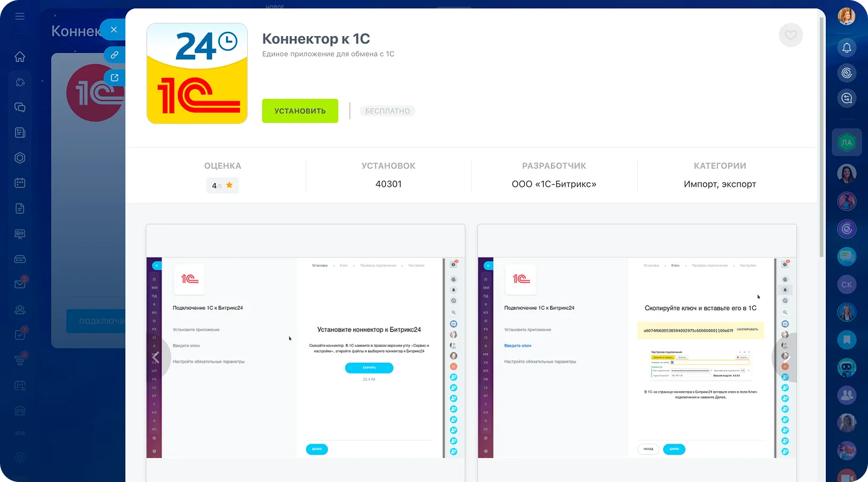Click the Подключи button in the background page
This screenshot has height=482, width=868.
tap(96, 322)
